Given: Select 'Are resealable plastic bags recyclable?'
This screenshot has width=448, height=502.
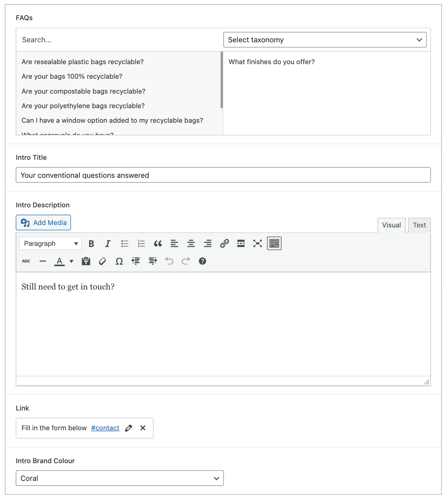Looking at the screenshot, I should pos(83,62).
